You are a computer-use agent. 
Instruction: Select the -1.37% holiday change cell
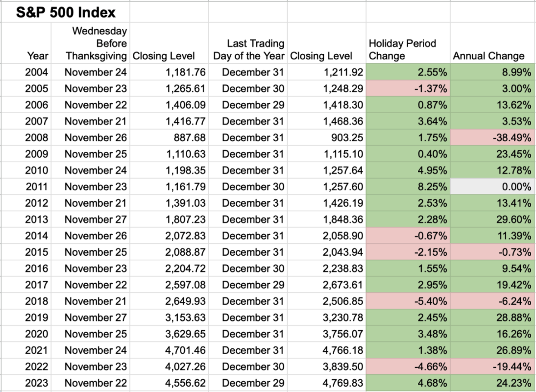tap(408, 89)
